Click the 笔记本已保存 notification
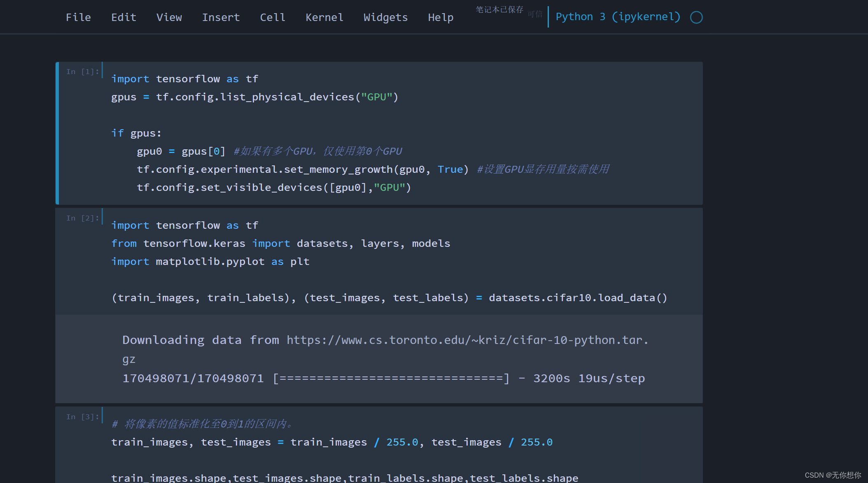868x483 pixels. point(499,9)
